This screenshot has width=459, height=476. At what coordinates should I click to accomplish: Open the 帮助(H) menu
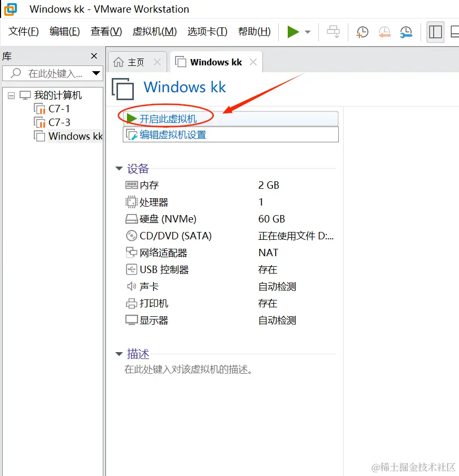(255, 31)
